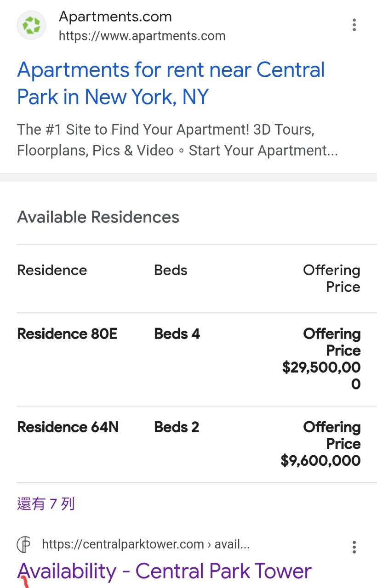The image size is (377, 588).
Task: Open three-dot menu for Central Park Tower result
Action: click(354, 547)
